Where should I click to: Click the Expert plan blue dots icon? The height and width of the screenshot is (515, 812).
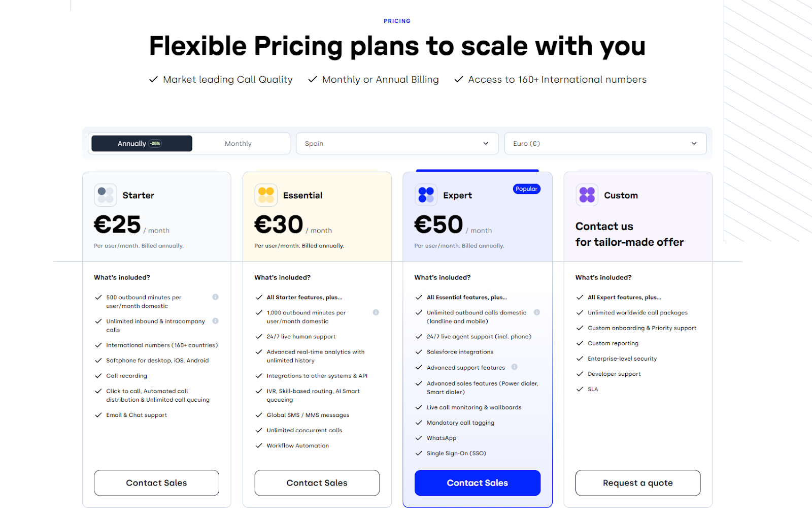click(426, 195)
